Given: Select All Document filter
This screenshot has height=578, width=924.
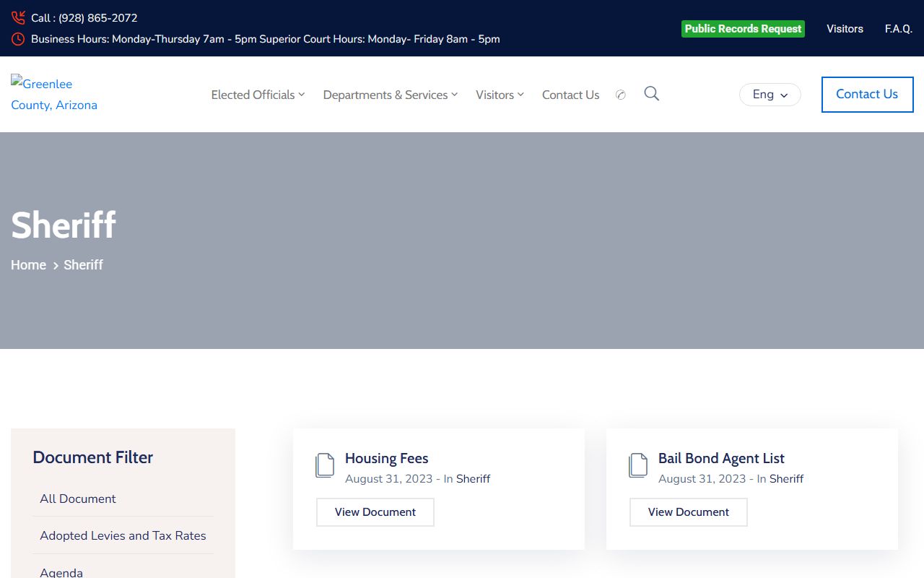Looking at the screenshot, I should point(78,499).
